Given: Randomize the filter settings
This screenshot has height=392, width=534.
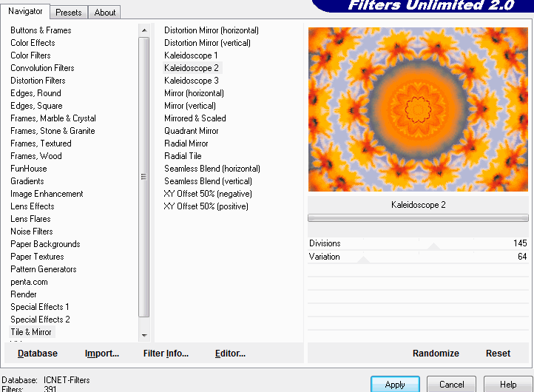Looking at the screenshot, I should click(436, 354).
